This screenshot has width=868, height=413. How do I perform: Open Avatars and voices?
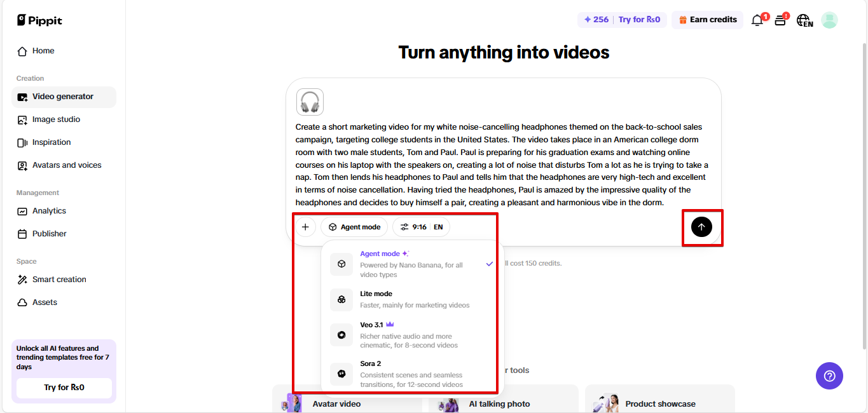click(64, 165)
